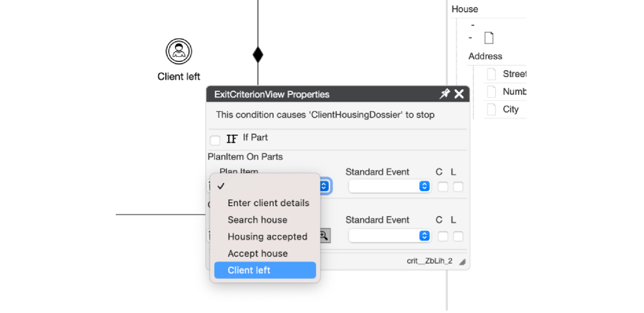The image size is (644, 313).
Task: Select the City tree item
Action: [510, 109]
